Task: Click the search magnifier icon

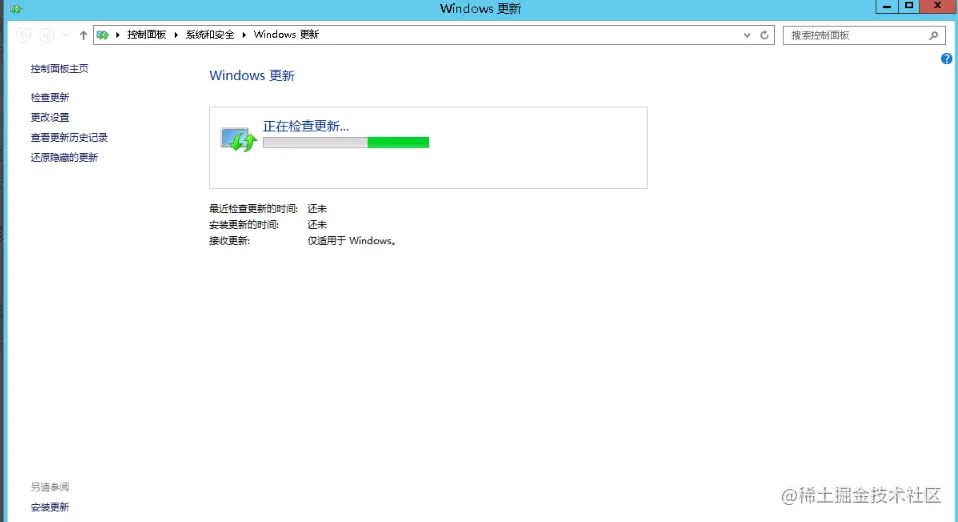Action: click(x=934, y=35)
